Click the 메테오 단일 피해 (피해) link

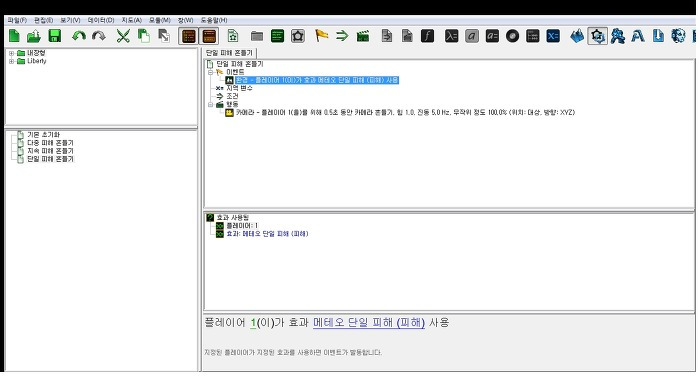[369, 322]
